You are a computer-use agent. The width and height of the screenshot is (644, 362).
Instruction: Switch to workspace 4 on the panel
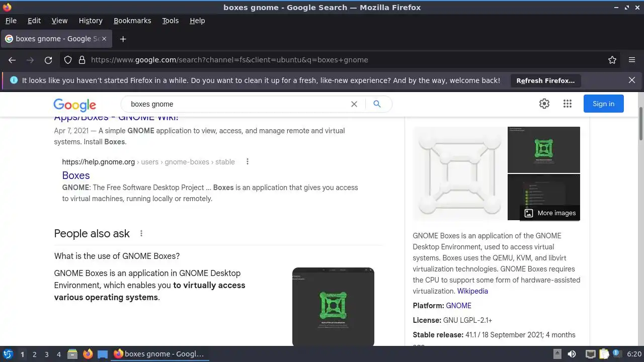(58, 354)
